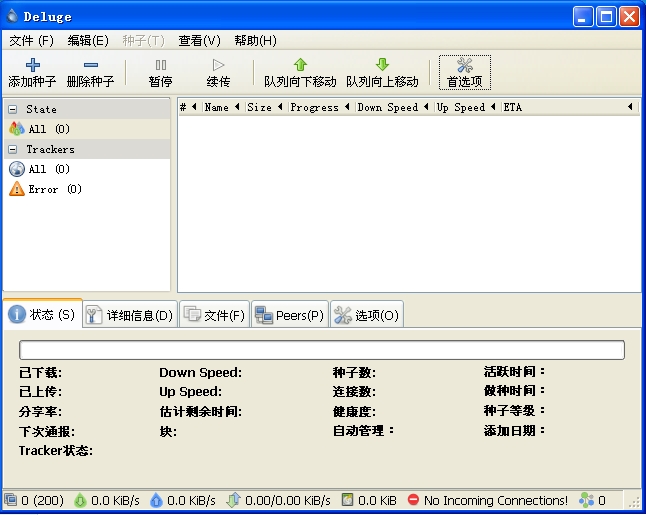Click the 续传 (Resume) play icon
This screenshot has width=646, height=515.
218,65
